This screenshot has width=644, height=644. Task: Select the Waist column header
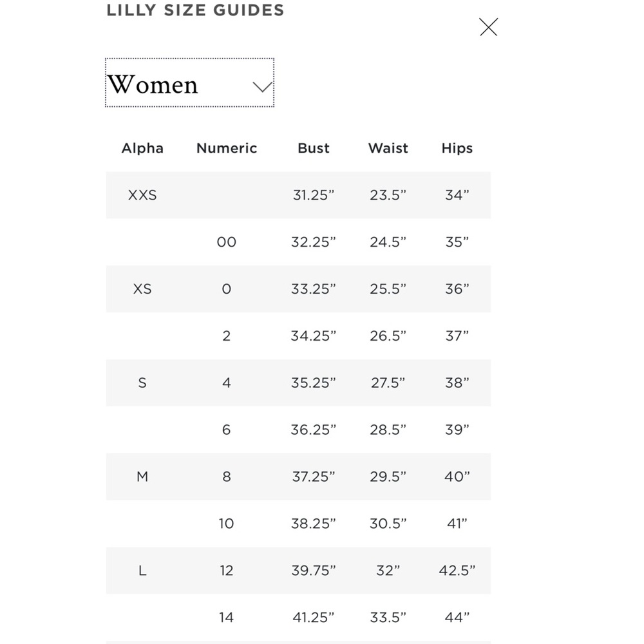point(388,148)
